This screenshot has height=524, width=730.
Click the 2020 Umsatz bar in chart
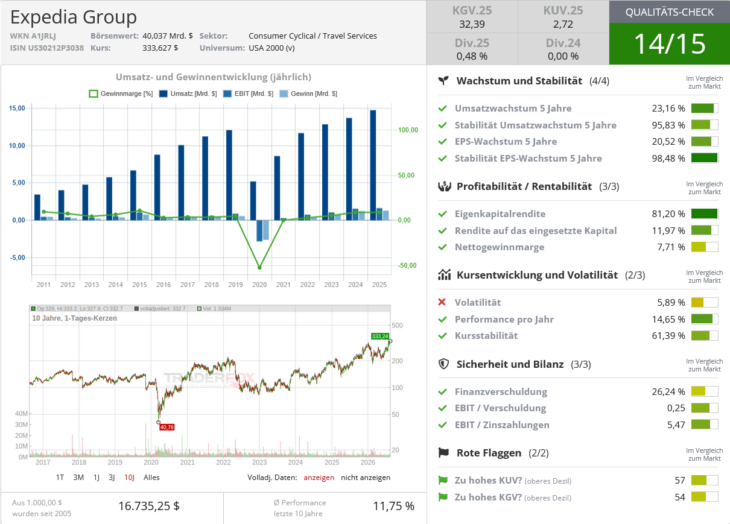coord(253,201)
